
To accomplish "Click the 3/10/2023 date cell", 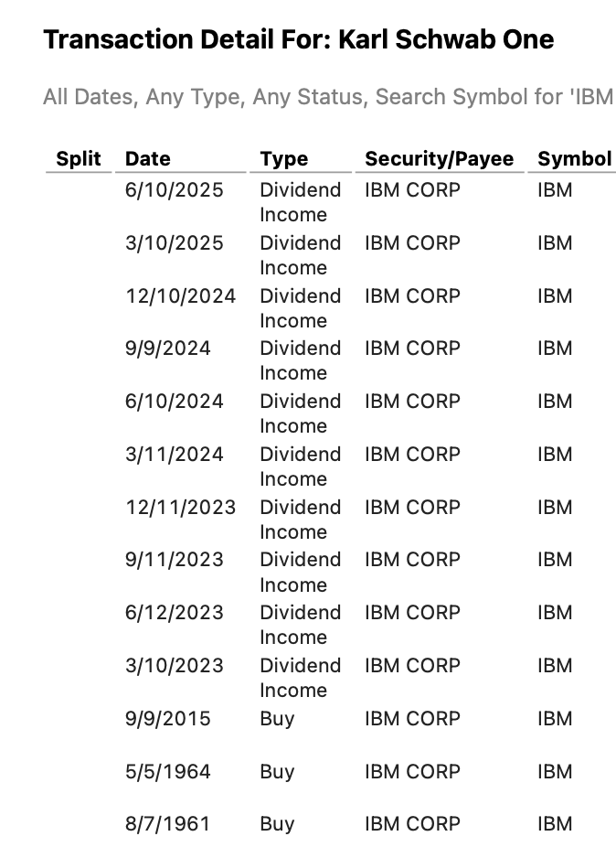I will coord(174,666).
